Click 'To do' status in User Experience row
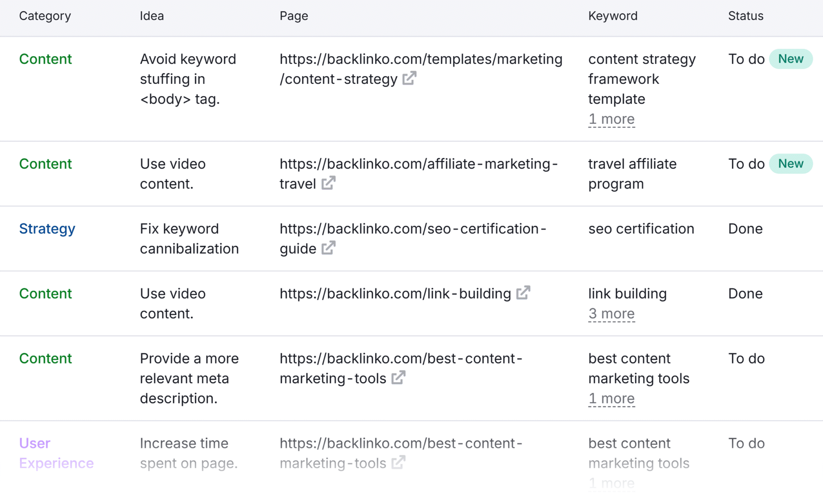This screenshot has width=823, height=504. point(746,443)
